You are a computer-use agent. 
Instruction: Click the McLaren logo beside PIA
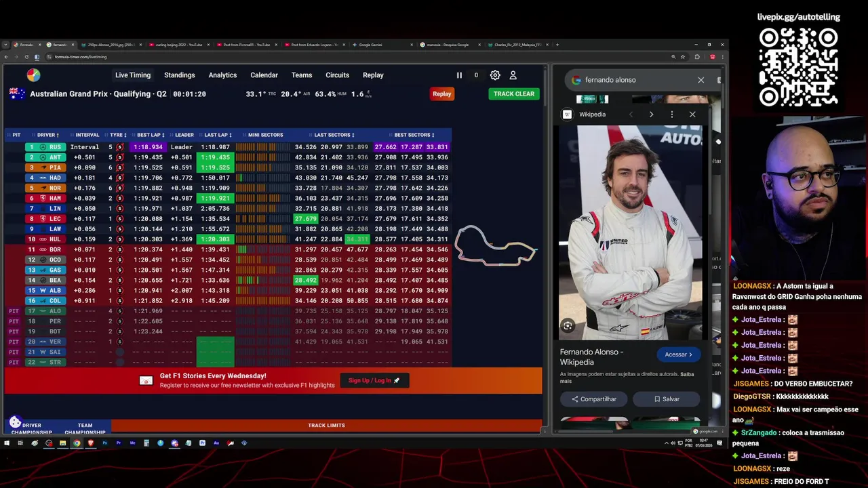coord(43,167)
